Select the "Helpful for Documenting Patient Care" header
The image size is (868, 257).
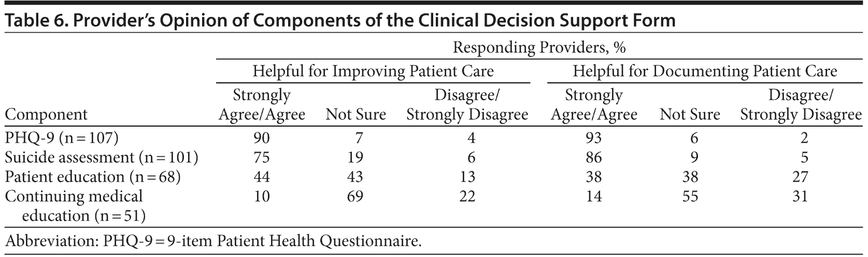(705, 71)
